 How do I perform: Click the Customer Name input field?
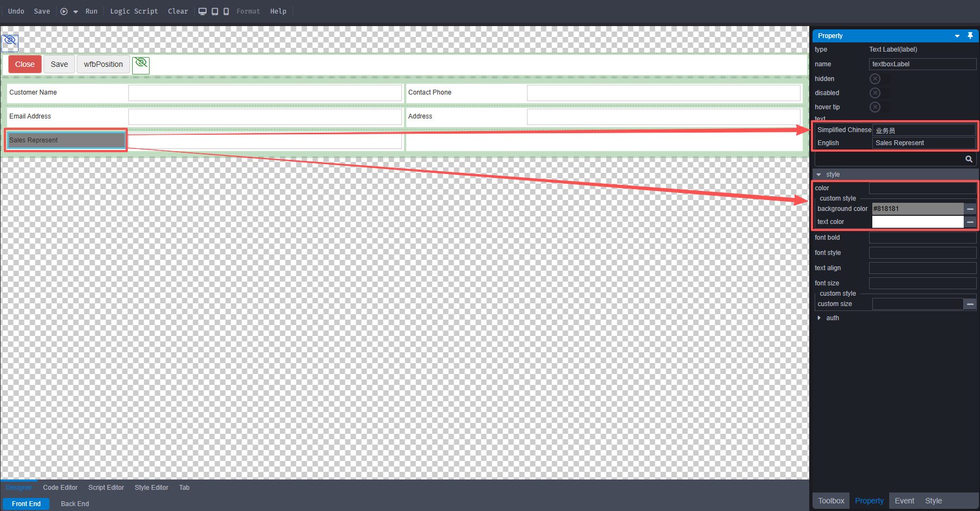tap(265, 93)
